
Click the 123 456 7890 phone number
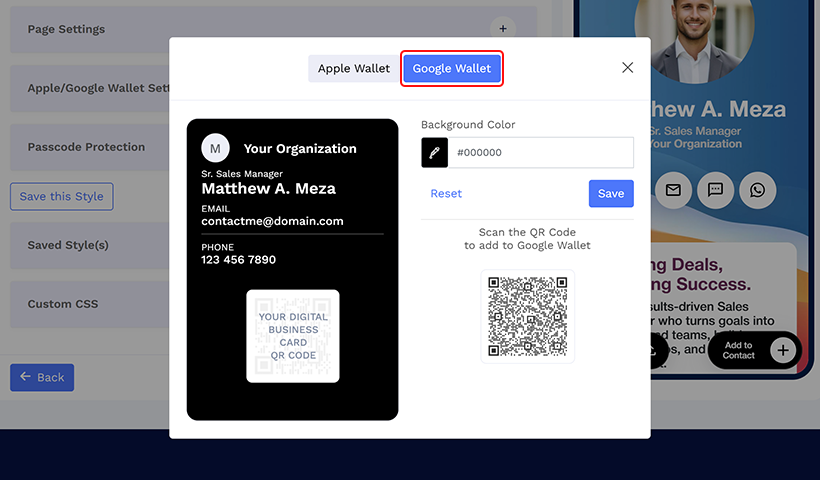click(x=238, y=260)
